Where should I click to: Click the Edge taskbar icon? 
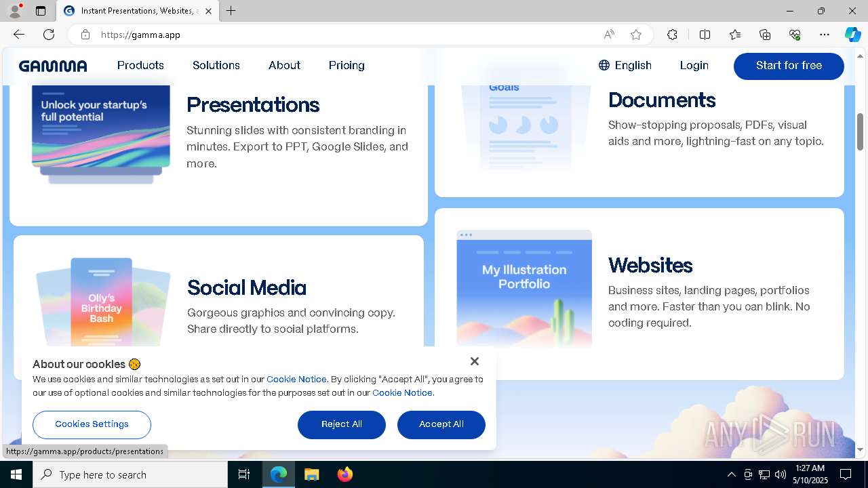tap(279, 474)
